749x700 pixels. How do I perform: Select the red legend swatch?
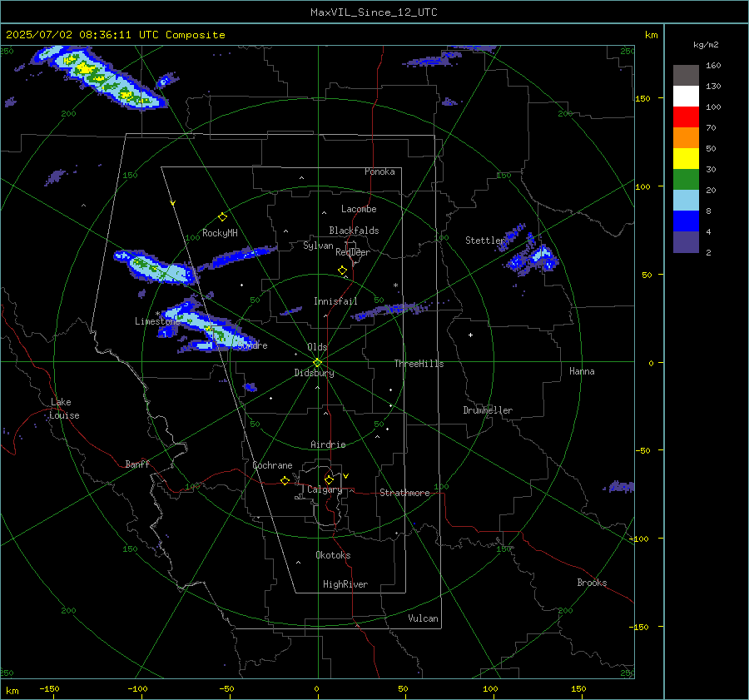click(x=686, y=117)
